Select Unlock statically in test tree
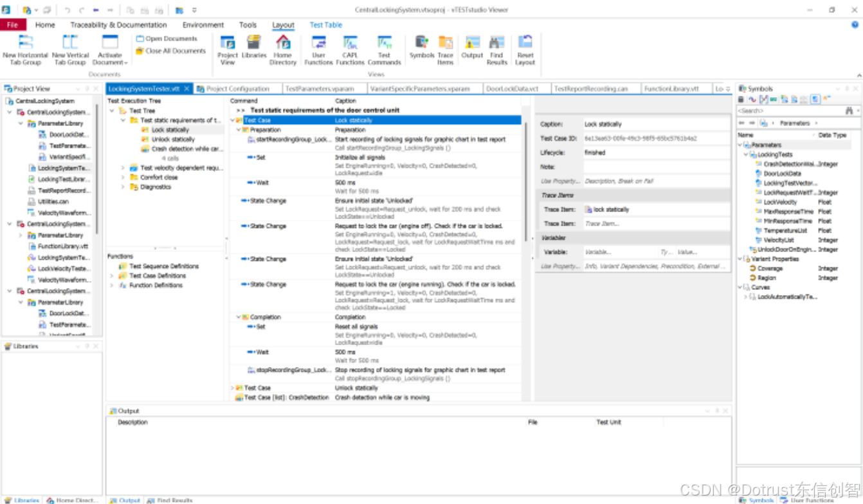The image size is (863, 504). (x=173, y=139)
